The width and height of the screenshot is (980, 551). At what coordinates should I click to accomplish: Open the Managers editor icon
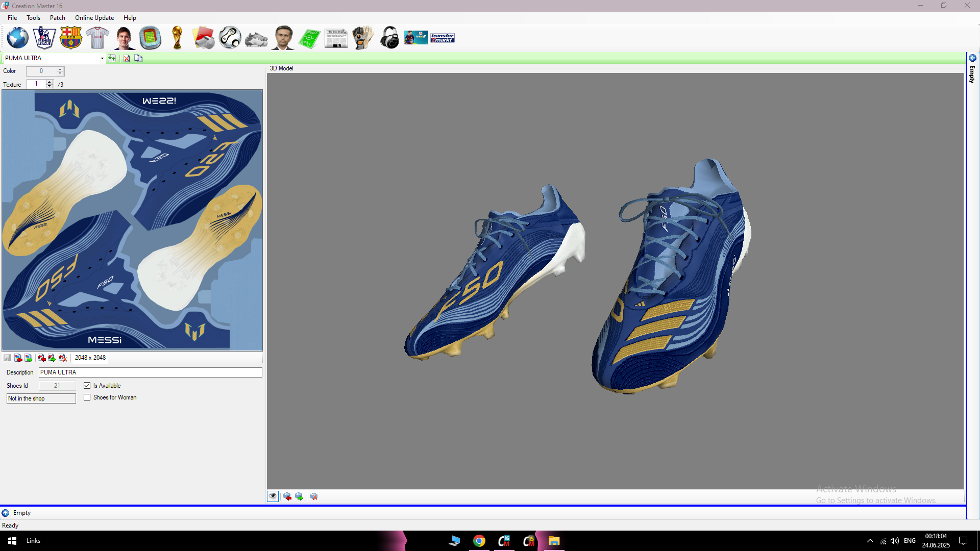coord(283,38)
